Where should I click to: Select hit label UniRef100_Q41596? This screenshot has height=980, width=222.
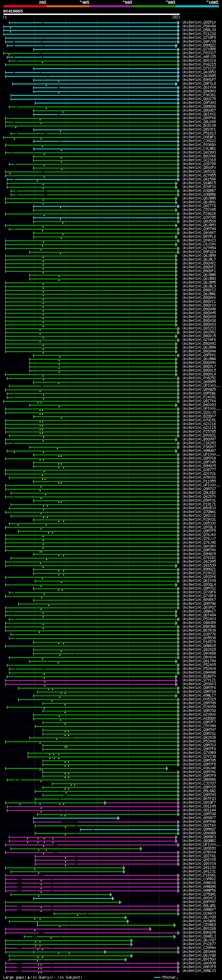tap(199, 179)
